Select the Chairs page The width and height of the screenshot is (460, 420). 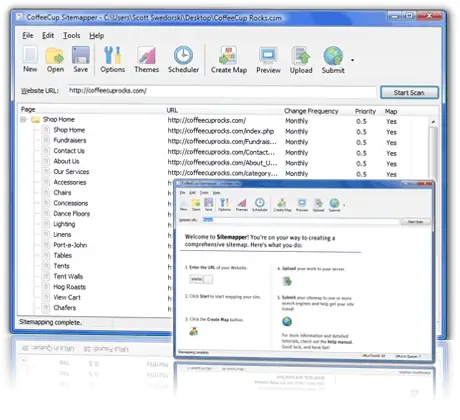62,193
